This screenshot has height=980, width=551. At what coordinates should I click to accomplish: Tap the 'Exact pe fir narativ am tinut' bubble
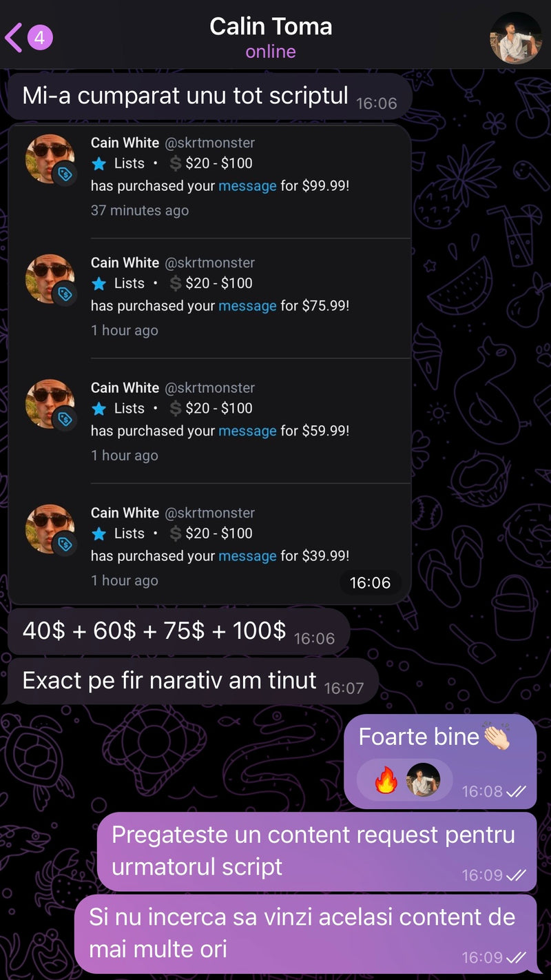coord(193,682)
